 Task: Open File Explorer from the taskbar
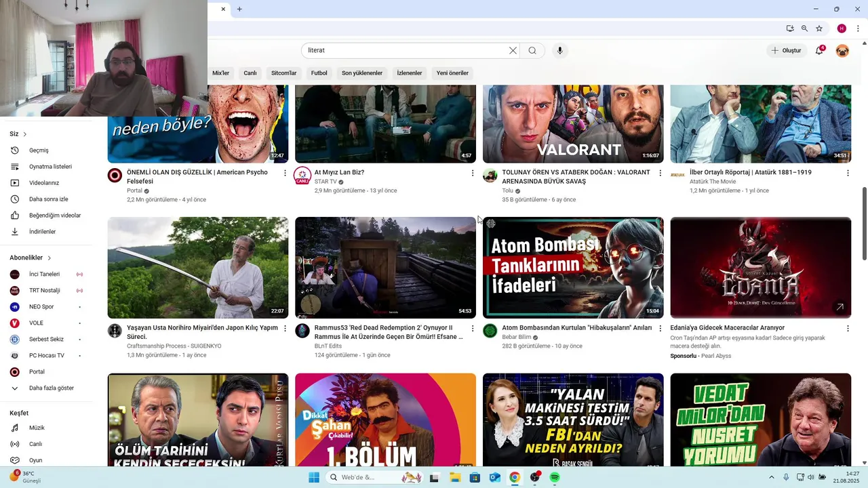click(x=455, y=478)
